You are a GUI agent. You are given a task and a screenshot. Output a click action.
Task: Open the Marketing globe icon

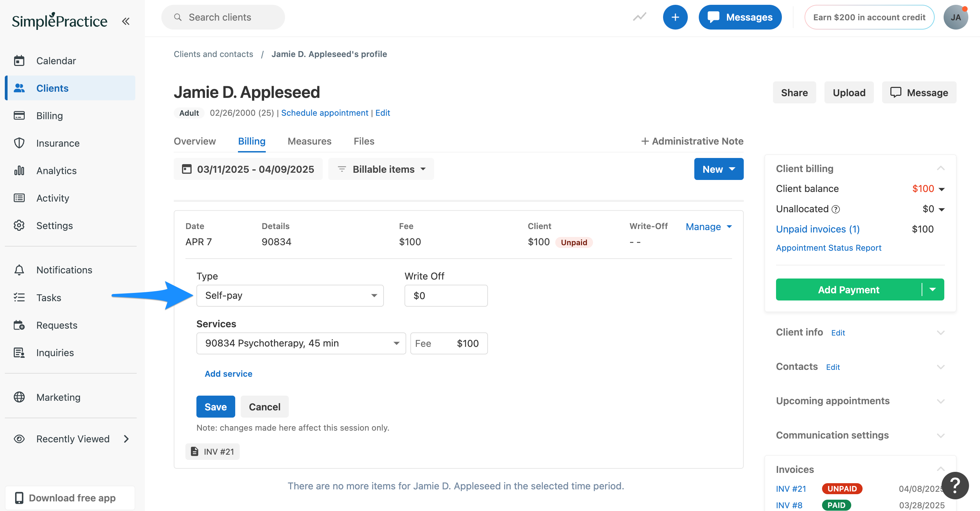click(19, 397)
